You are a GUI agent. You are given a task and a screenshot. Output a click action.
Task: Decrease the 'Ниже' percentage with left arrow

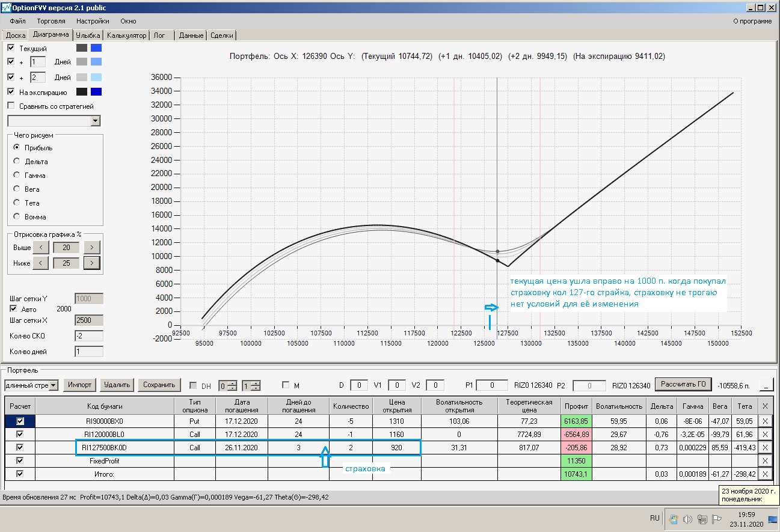coord(40,263)
